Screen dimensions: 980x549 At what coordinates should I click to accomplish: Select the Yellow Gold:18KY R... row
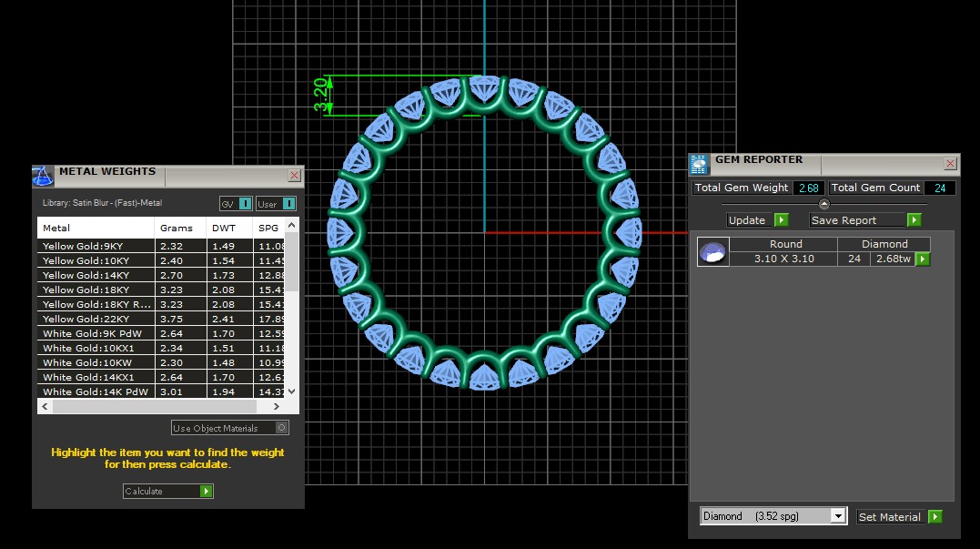coord(161,304)
